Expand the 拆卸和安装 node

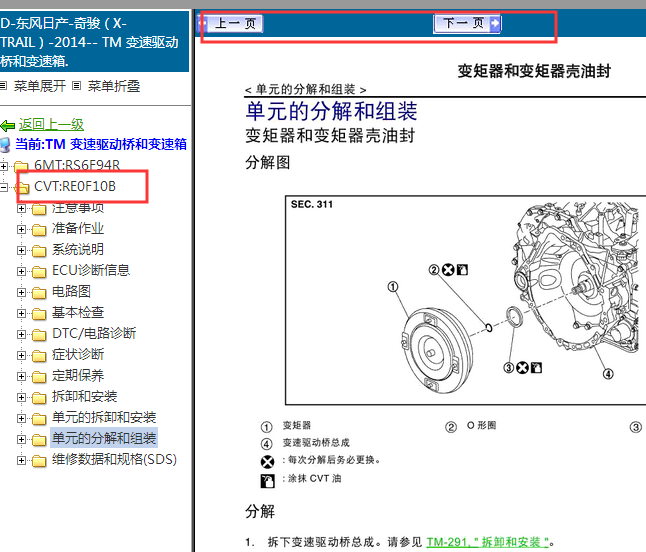(21, 397)
